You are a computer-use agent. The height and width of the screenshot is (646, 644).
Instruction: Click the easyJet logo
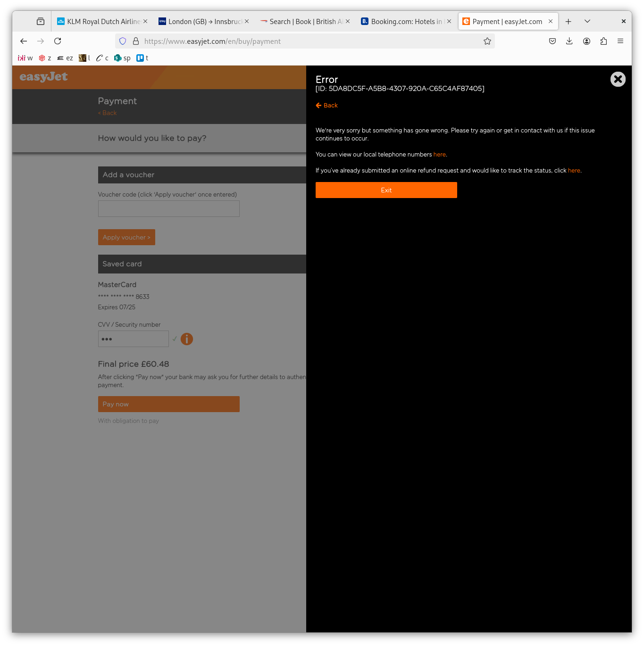pos(43,77)
